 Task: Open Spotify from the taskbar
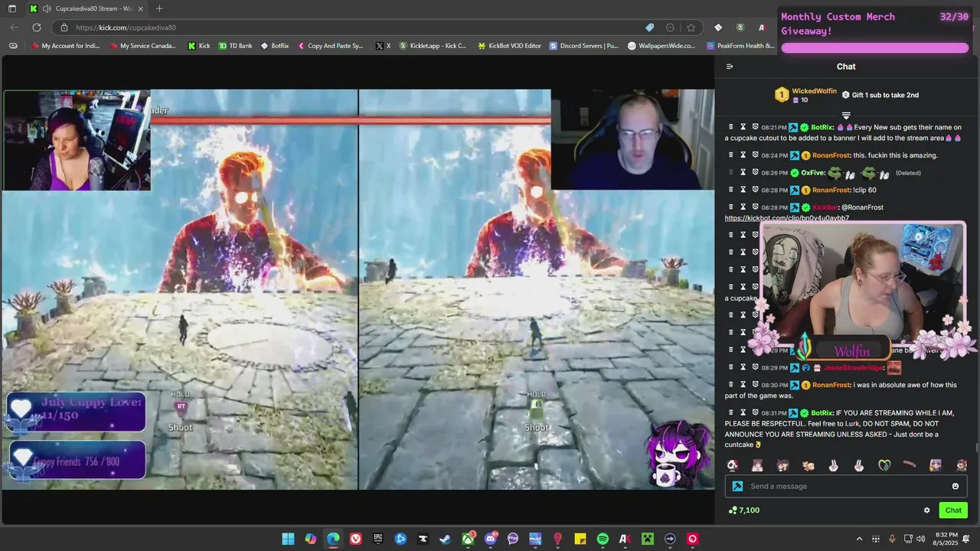pyautogui.click(x=603, y=539)
